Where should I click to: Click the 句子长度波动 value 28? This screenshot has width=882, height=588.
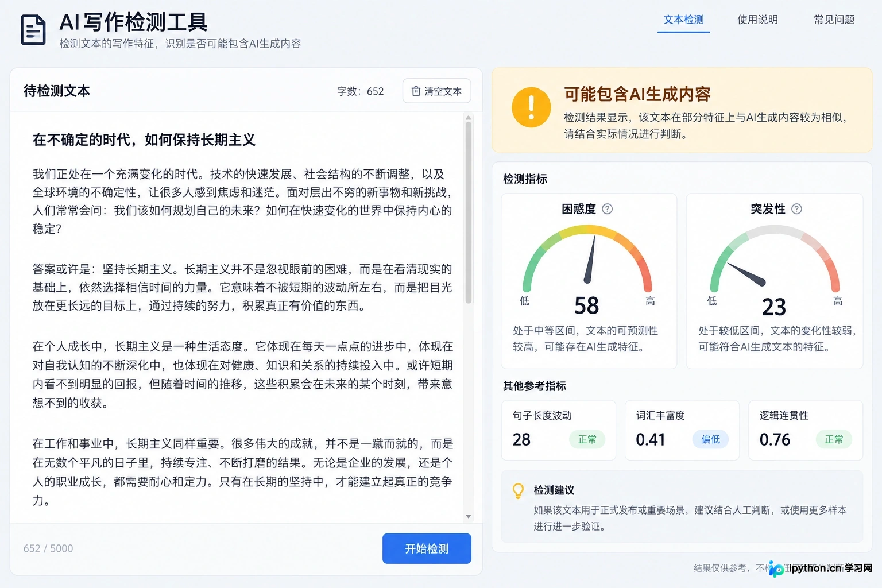(521, 439)
